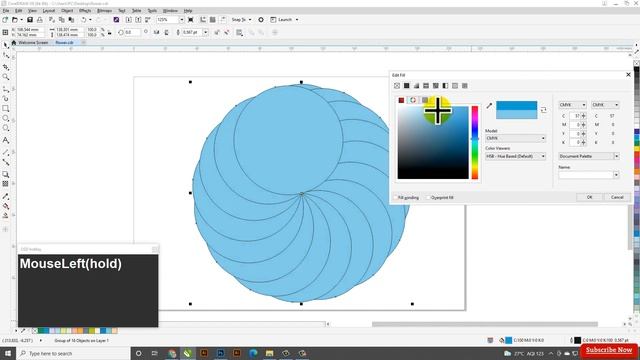Click inside the color saturation field
Screen dimensions: 640x360
[x=433, y=142]
